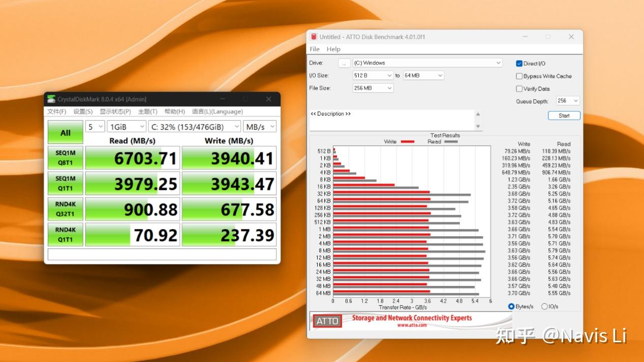Screen dimensions: 644x362
Task: Click the 5.79 GB/s read value
Action: [559, 250]
